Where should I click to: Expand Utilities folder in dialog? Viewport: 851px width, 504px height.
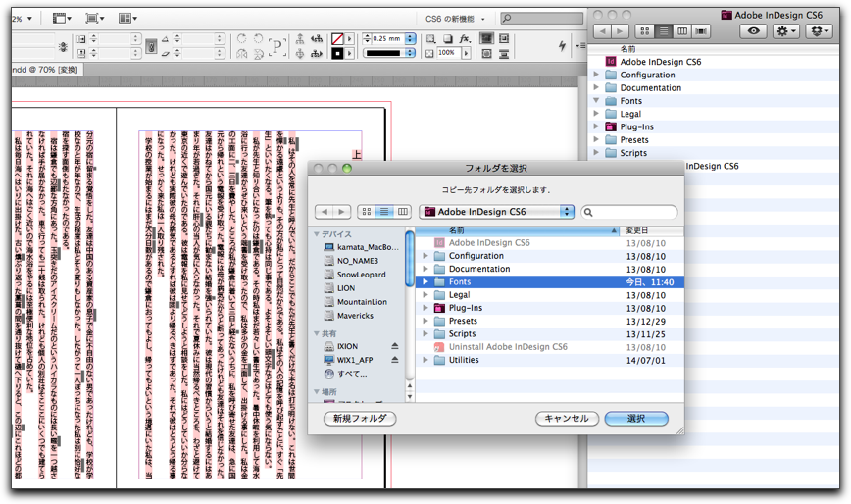[425, 360]
